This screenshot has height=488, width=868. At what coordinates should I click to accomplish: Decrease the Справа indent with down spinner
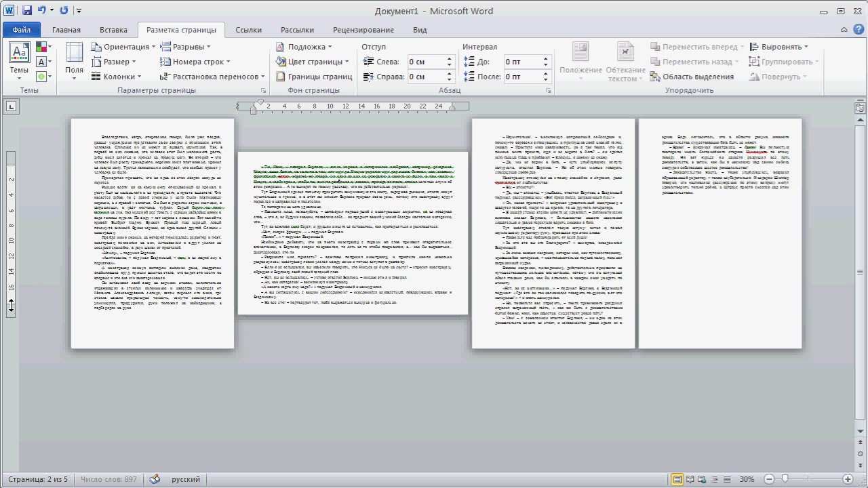coord(449,80)
